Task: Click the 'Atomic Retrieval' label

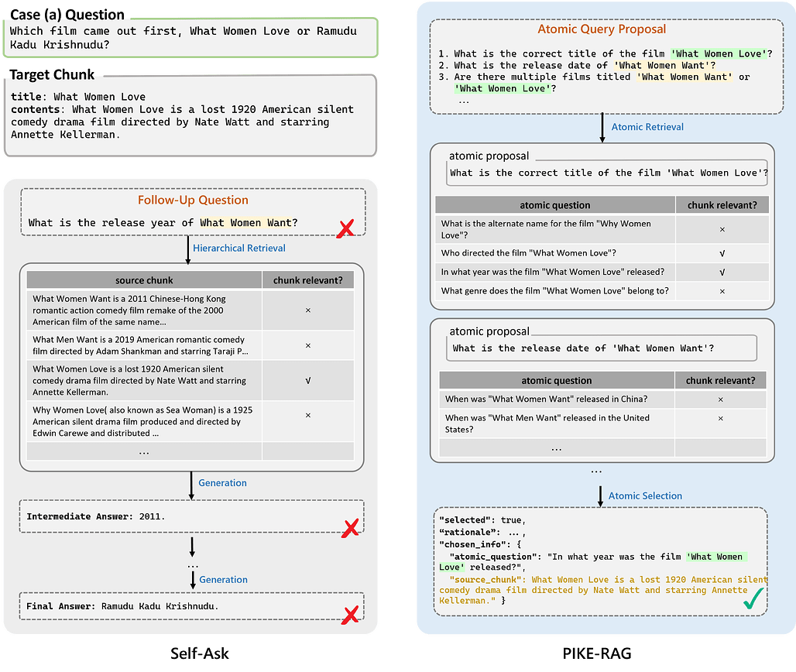Action: [x=647, y=127]
